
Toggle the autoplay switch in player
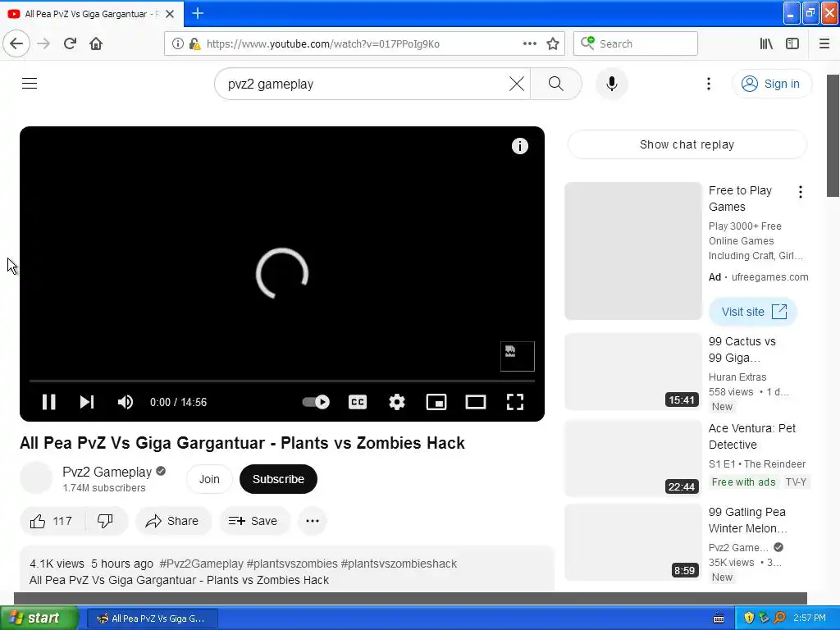[x=316, y=402]
